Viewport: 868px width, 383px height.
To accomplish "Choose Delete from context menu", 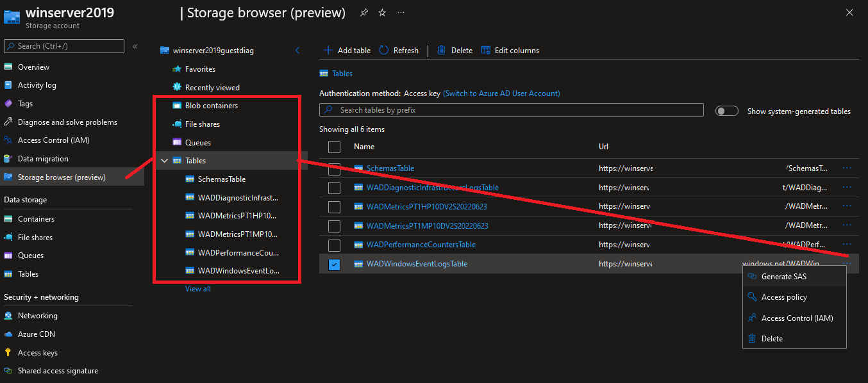I will (794, 339).
